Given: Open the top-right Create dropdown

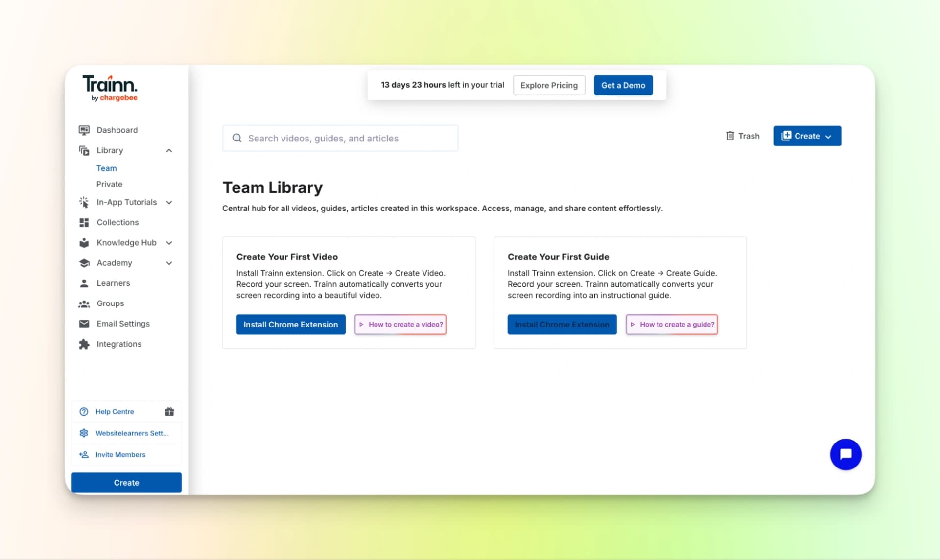Looking at the screenshot, I should point(807,136).
